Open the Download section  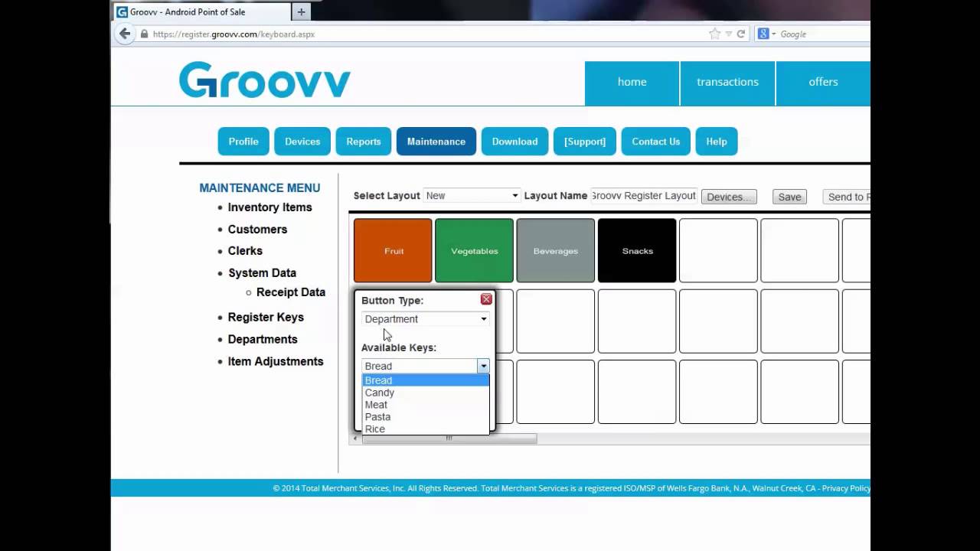(x=514, y=142)
